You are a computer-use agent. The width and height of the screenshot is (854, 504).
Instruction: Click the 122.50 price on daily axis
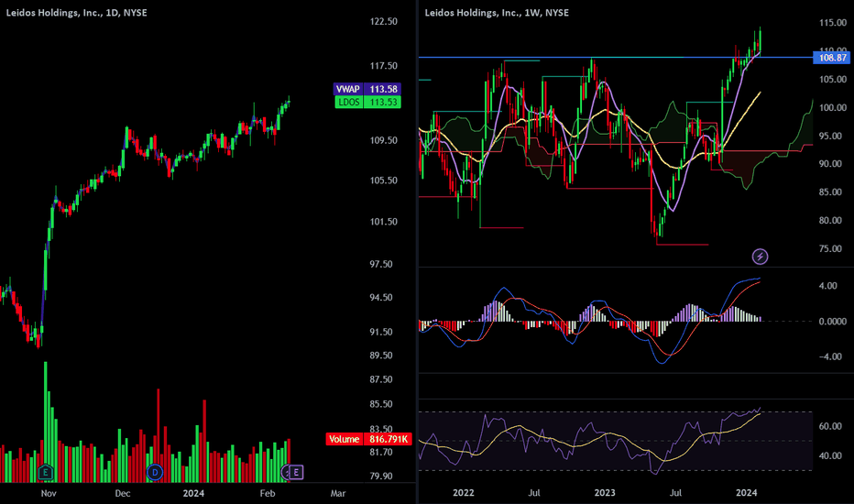(x=383, y=21)
